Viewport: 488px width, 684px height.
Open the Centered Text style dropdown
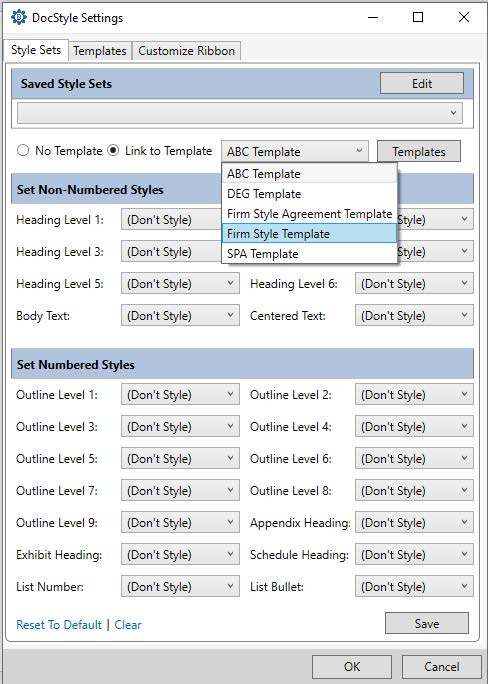(414, 316)
